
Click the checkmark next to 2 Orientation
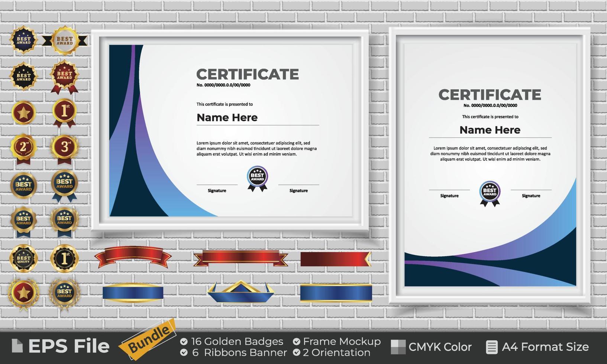tap(296, 352)
